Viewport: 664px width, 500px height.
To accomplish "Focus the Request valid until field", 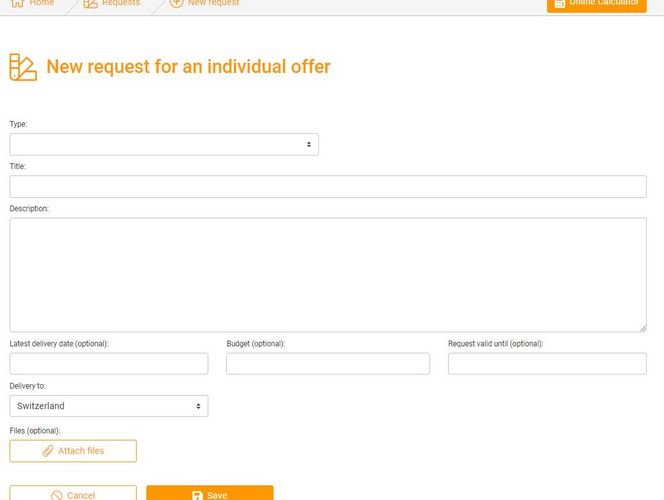I will [x=547, y=364].
